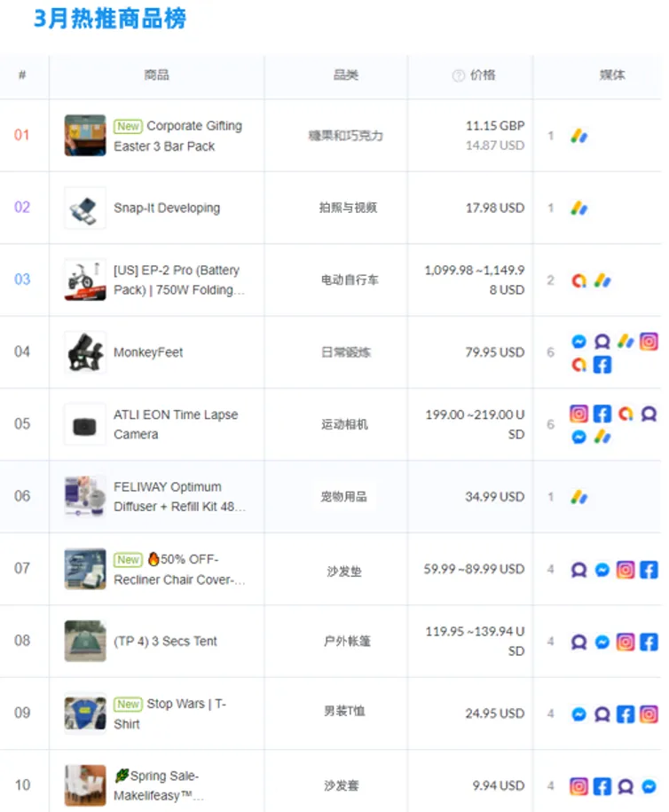Open the Snap-It Developing product link

167,209
